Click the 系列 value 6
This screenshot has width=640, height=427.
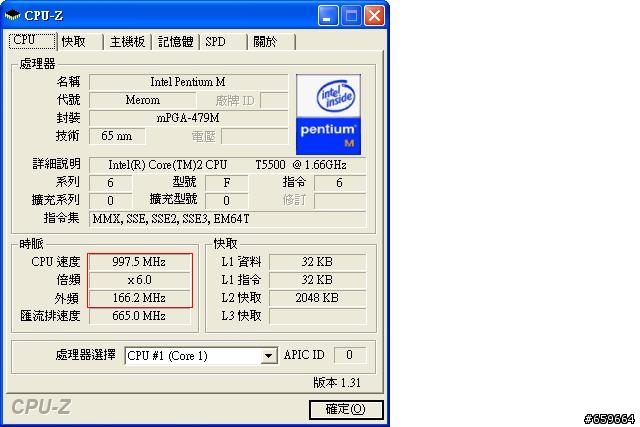click(x=110, y=183)
